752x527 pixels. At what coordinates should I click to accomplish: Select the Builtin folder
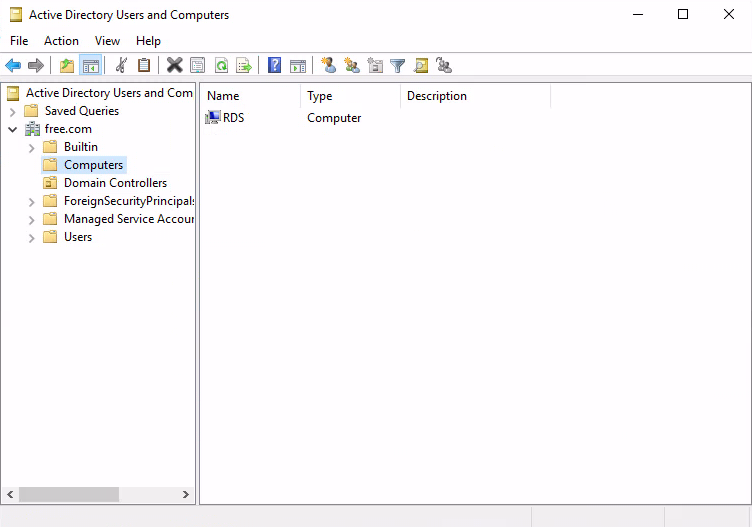[x=81, y=147]
